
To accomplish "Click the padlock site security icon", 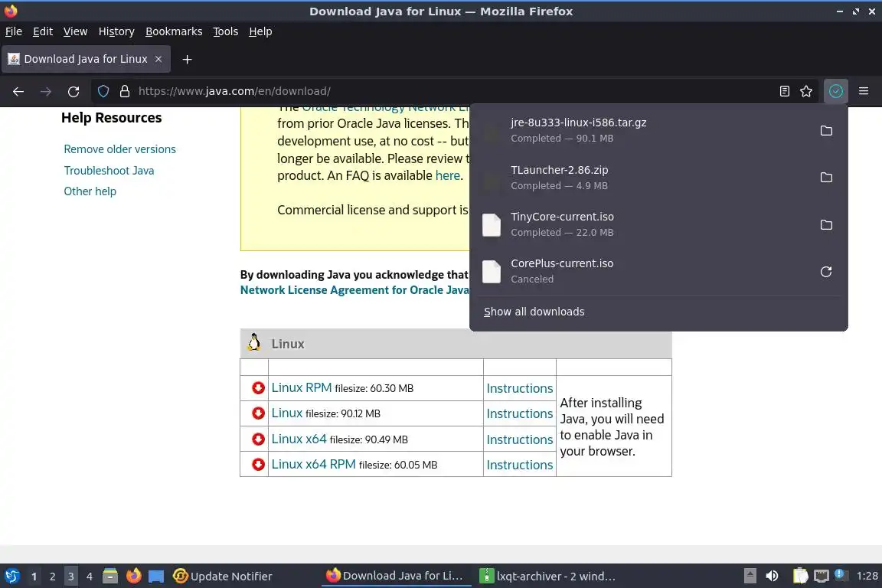I will (x=124, y=91).
